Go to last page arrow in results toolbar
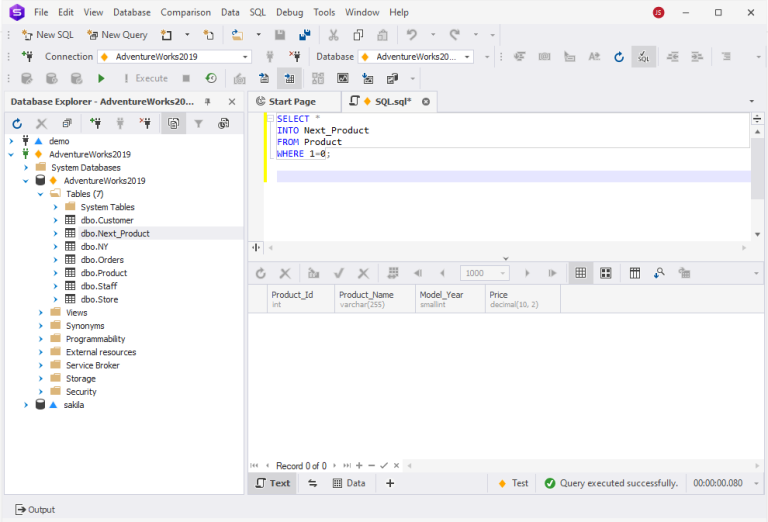The width and height of the screenshot is (768, 522). point(552,273)
